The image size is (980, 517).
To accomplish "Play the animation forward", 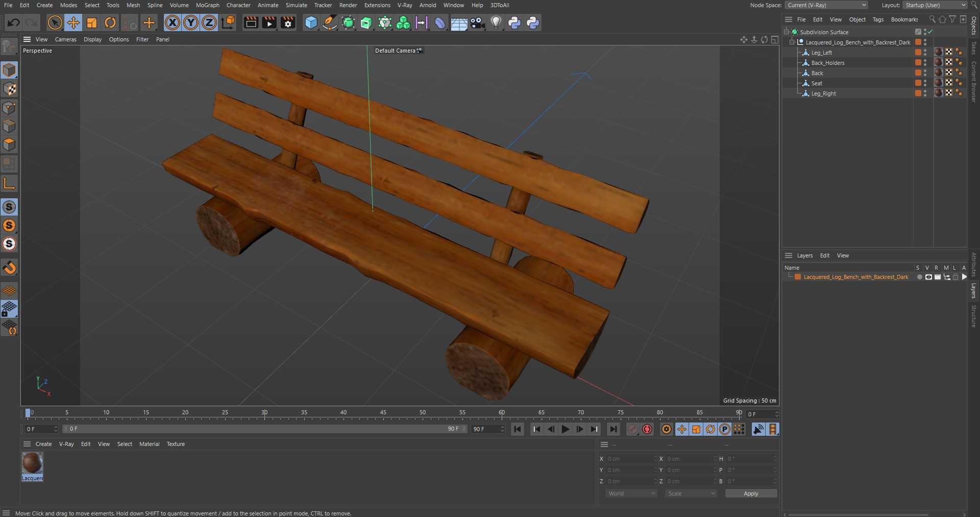I will click(x=565, y=429).
